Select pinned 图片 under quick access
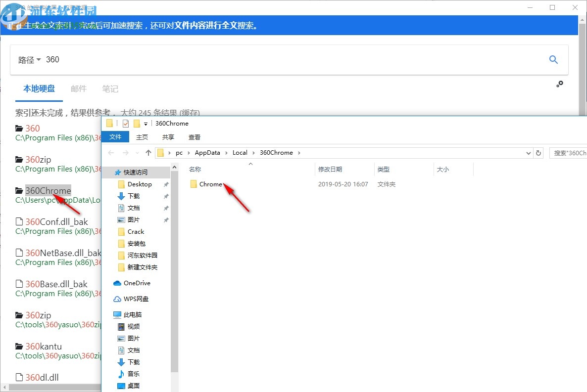This screenshot has width=587, height=392. point(133,219)
